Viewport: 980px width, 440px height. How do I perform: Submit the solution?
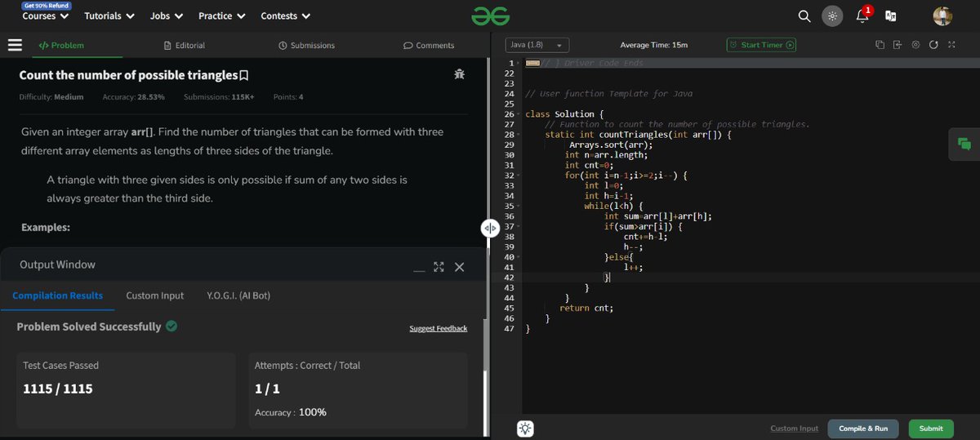pyautogui.click(x=931, y=429)
